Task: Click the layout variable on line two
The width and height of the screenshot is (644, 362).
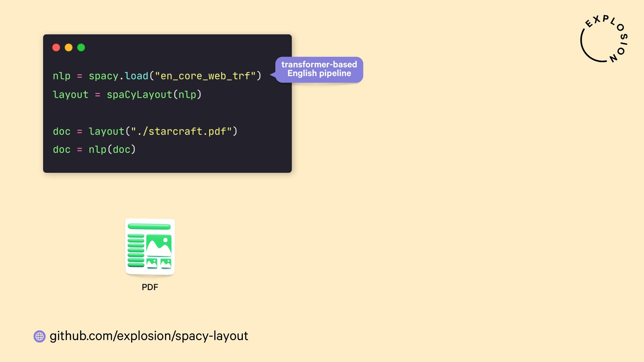Action: tap(70, 95)
